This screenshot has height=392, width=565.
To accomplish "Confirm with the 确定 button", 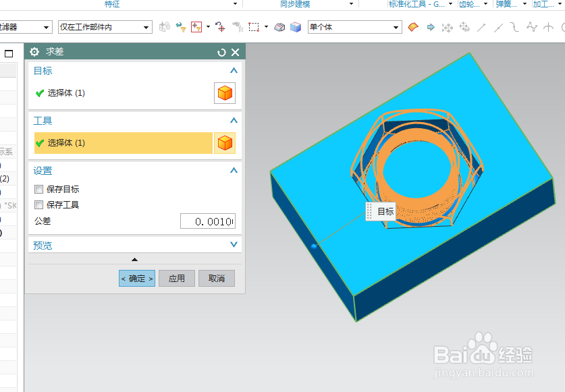I will click(137, 279).
